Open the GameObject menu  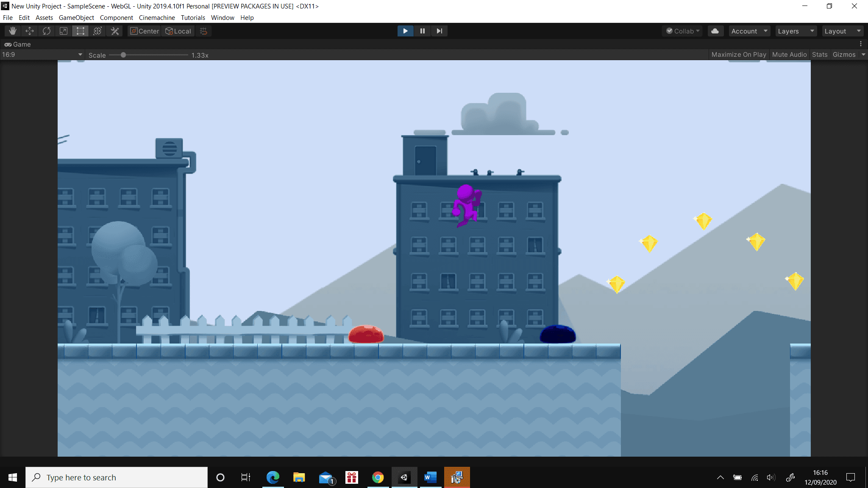coord(76,18)
